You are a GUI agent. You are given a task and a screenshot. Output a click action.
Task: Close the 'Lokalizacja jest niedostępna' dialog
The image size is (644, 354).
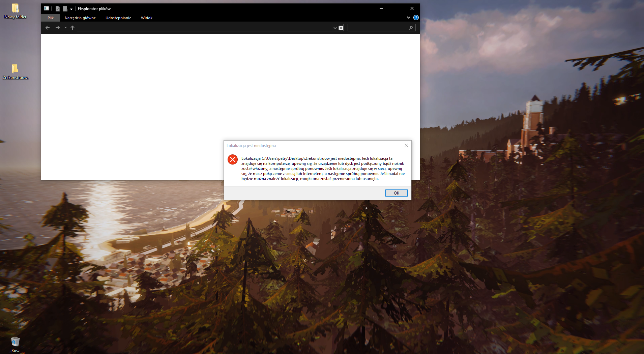click(x=406, y=145)
